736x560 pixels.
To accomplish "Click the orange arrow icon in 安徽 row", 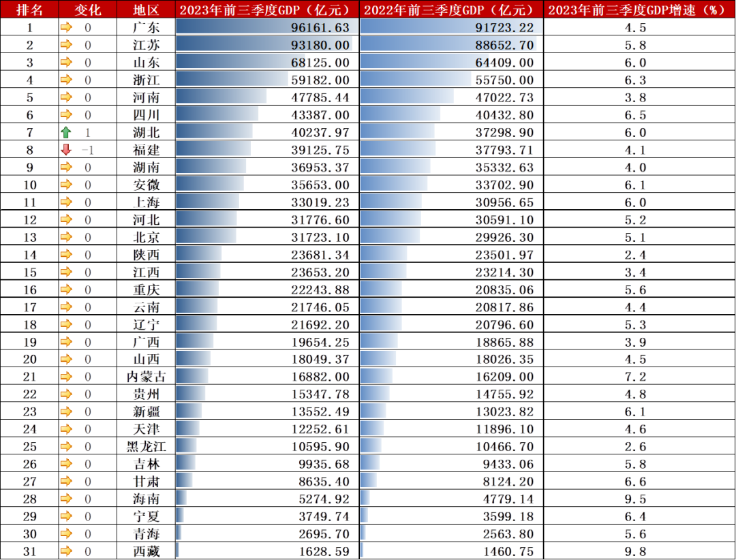I will click(x=66, y=185).
